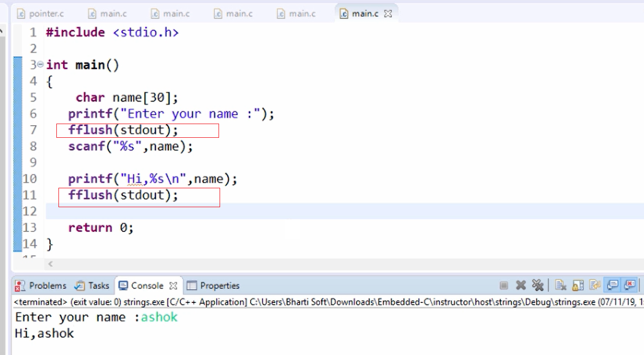Screen dimensions: 644x355
Task: Click the 'Enter your name :' printf statement
Action: click(x=171, y=114)
